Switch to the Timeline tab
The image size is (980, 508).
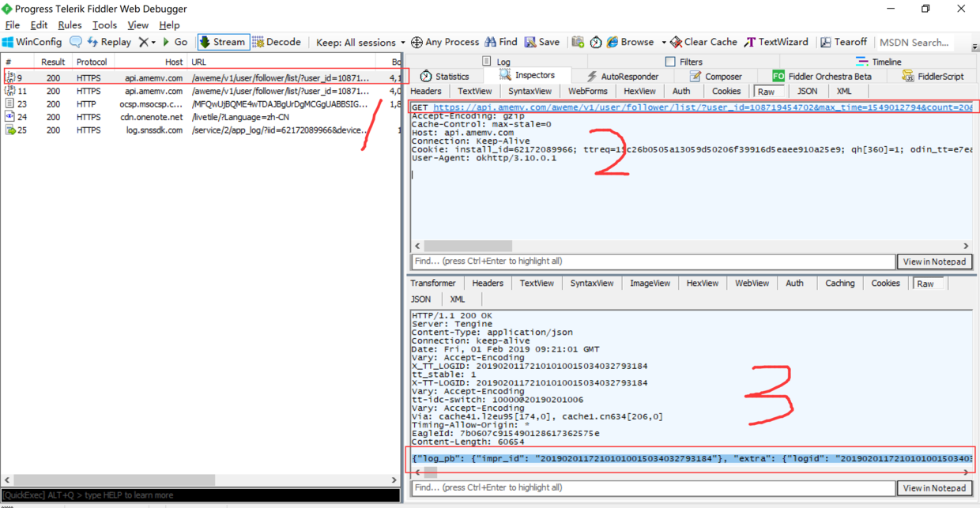878,61
